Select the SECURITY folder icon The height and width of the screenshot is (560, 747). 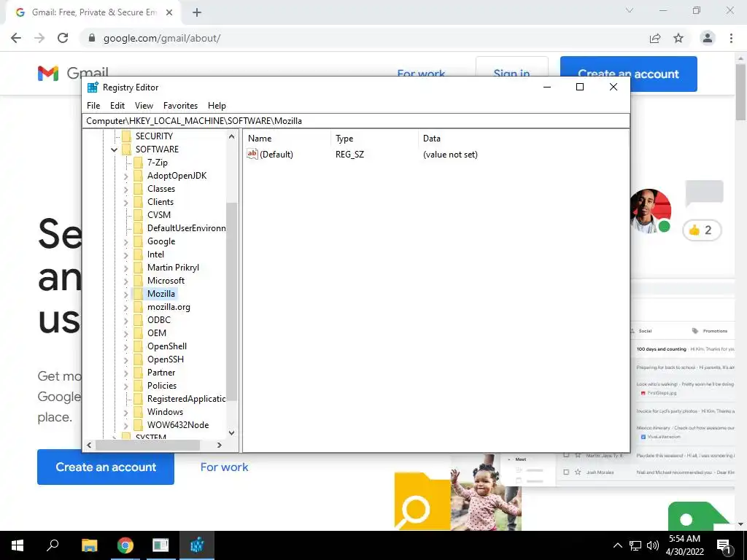[126, 136]
